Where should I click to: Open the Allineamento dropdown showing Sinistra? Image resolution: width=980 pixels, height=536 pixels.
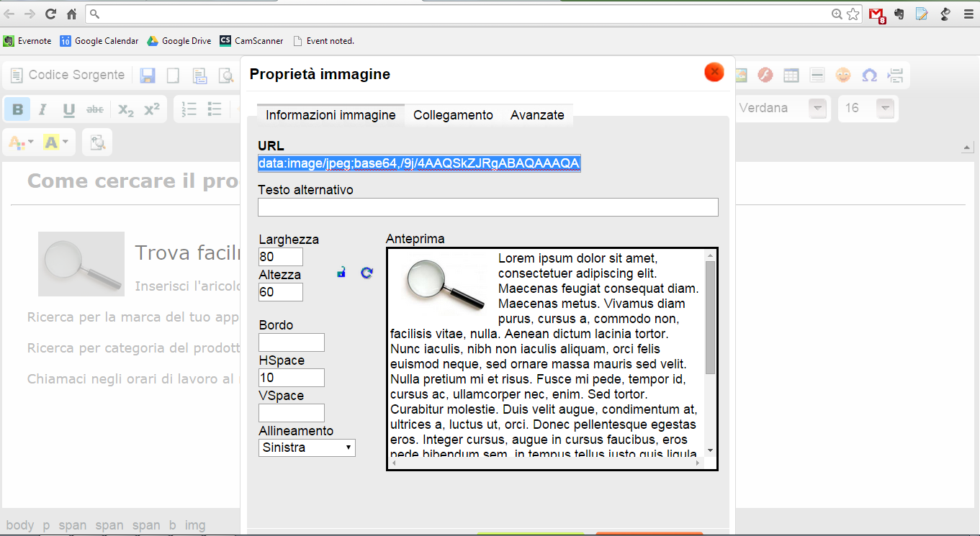(x=307, y=448)
